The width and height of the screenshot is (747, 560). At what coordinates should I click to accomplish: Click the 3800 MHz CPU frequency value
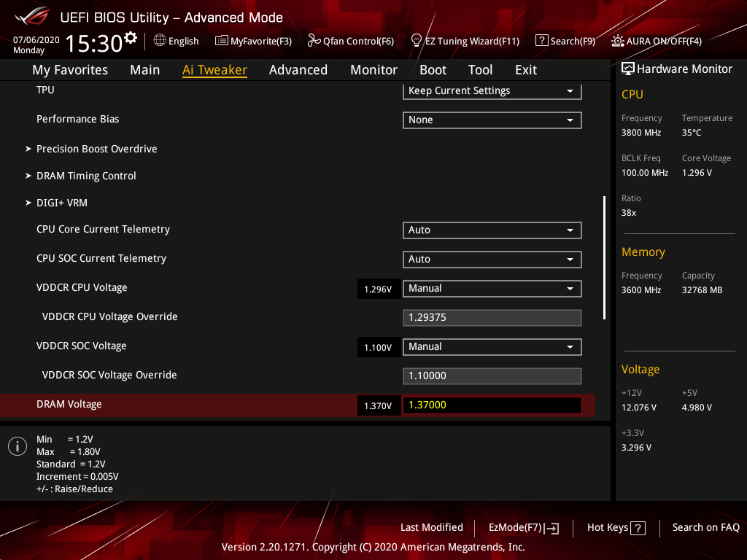point(640,133)
